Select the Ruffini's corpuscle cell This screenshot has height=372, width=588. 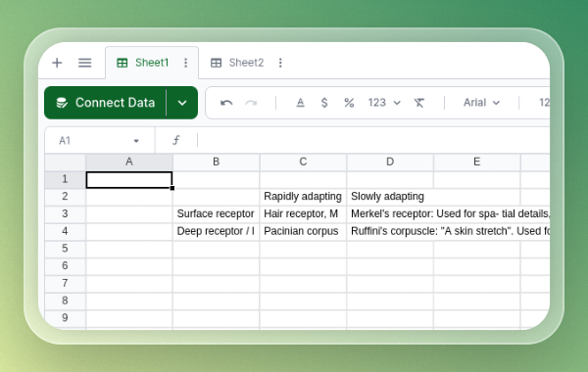click(390, 231)
